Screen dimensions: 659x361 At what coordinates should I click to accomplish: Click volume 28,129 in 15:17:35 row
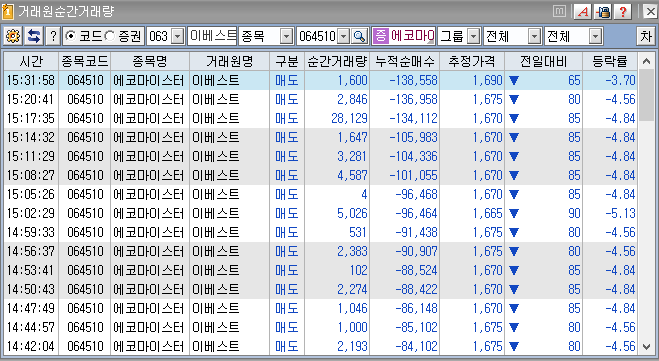[x=349, y=119]
